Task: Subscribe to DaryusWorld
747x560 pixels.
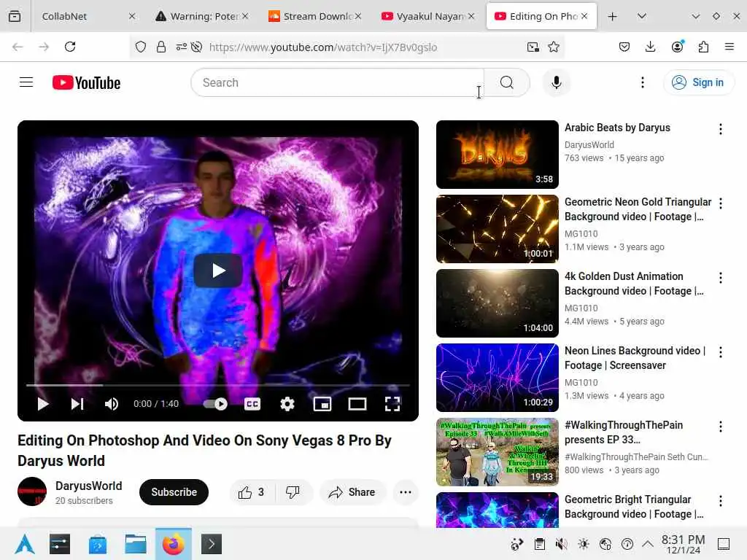Action: [174, 492]
